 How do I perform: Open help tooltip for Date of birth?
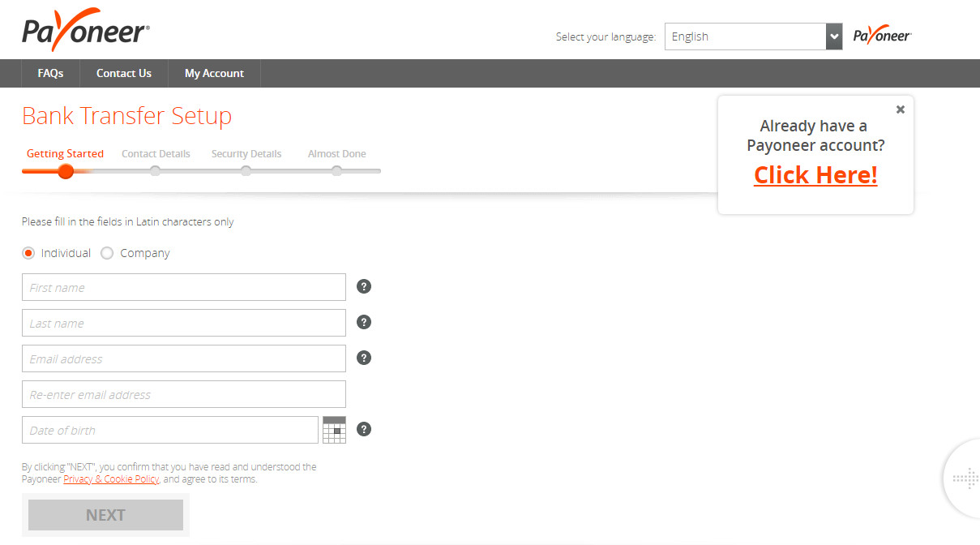pyautogui.click(x=364, y=429)
